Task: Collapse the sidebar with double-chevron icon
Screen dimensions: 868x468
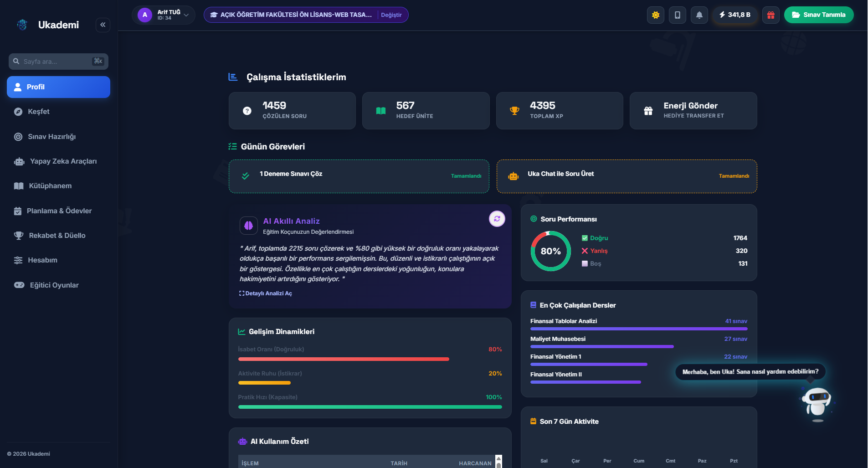Action: click(103, 25)
